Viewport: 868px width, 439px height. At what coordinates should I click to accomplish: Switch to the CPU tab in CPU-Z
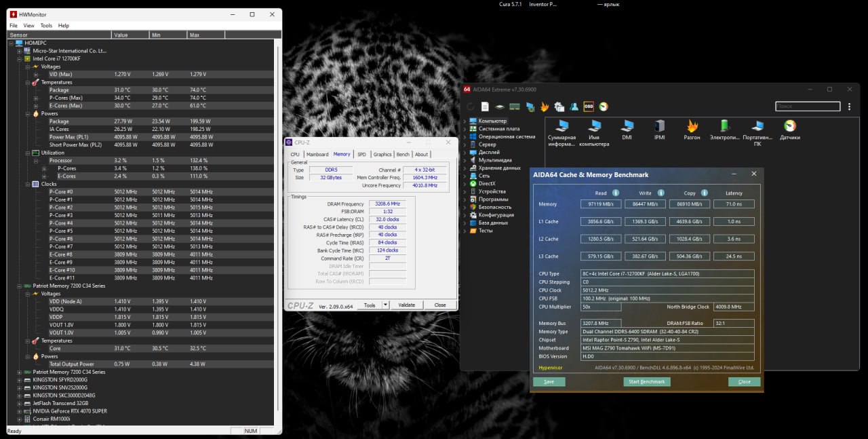295,155
